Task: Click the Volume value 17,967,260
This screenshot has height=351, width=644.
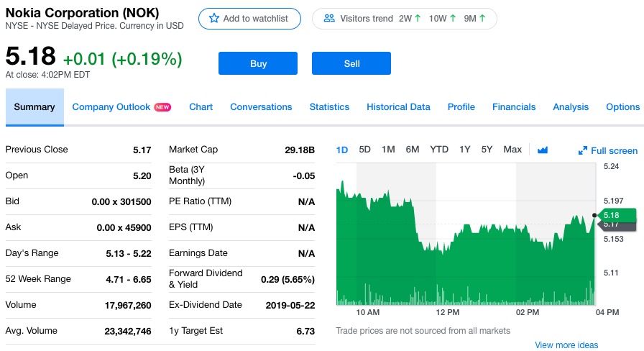Action: [128, 306]
